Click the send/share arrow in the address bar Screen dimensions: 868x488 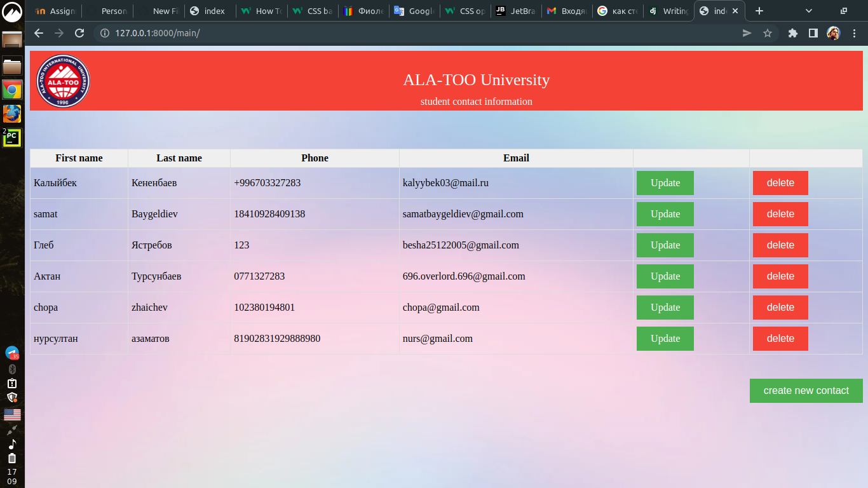click(747, 33)
